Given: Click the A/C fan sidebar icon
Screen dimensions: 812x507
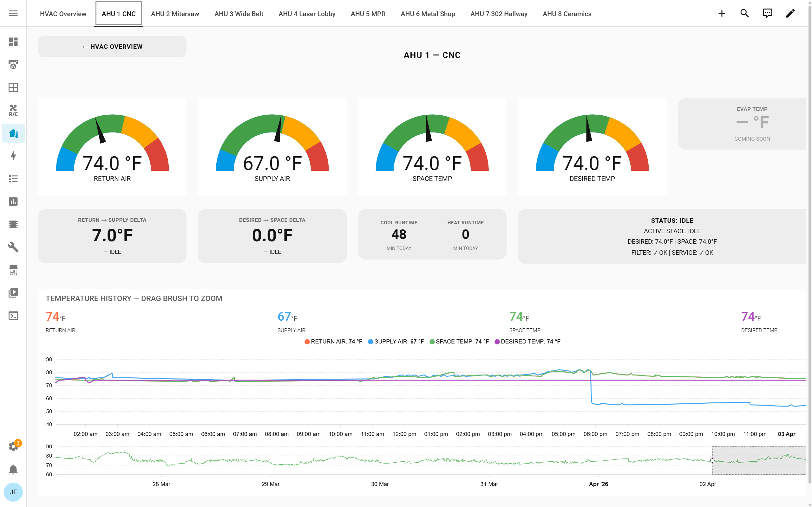Looking at the screenshot, I should click(x=13, y=110).
